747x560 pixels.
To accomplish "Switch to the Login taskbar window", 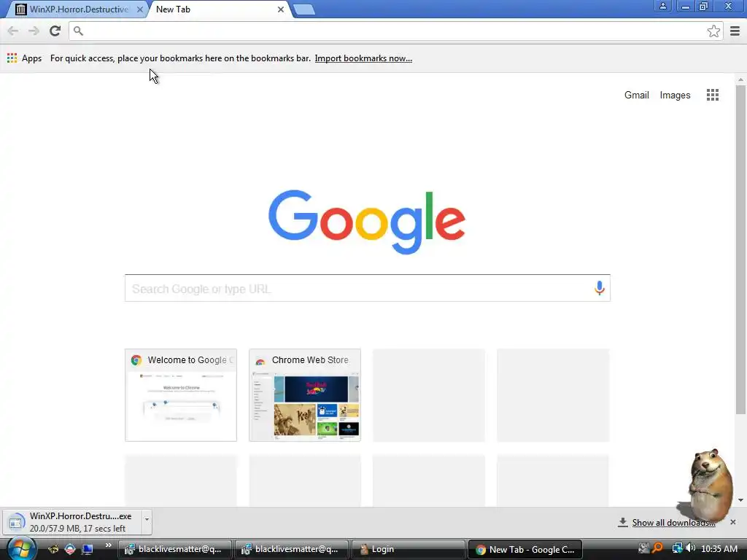I will pos(408,549).
